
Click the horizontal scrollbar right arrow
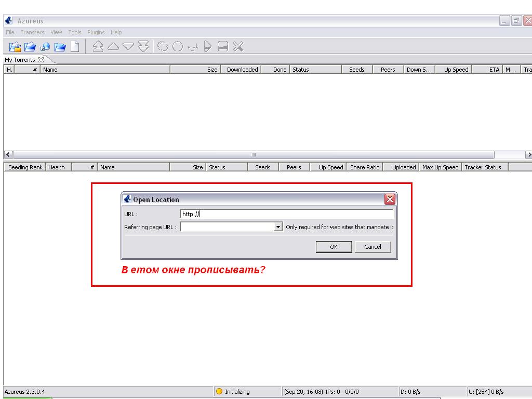tap(528, 155)
